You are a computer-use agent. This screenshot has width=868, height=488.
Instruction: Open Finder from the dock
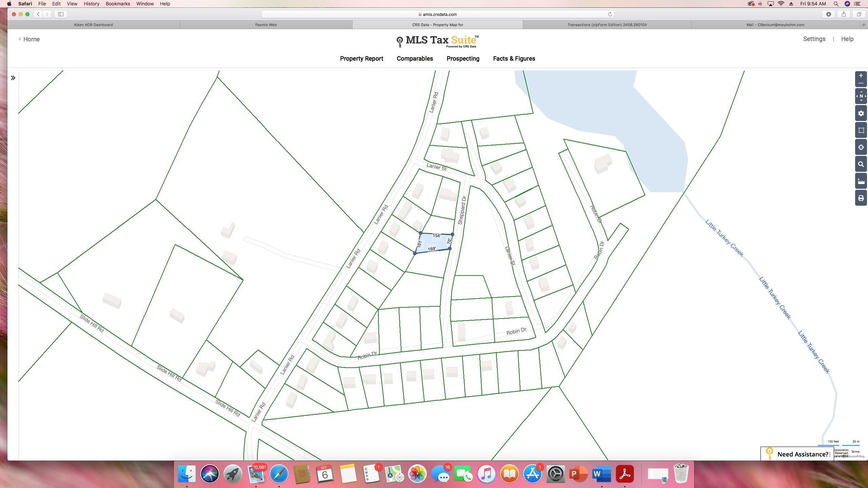point(186,474)
